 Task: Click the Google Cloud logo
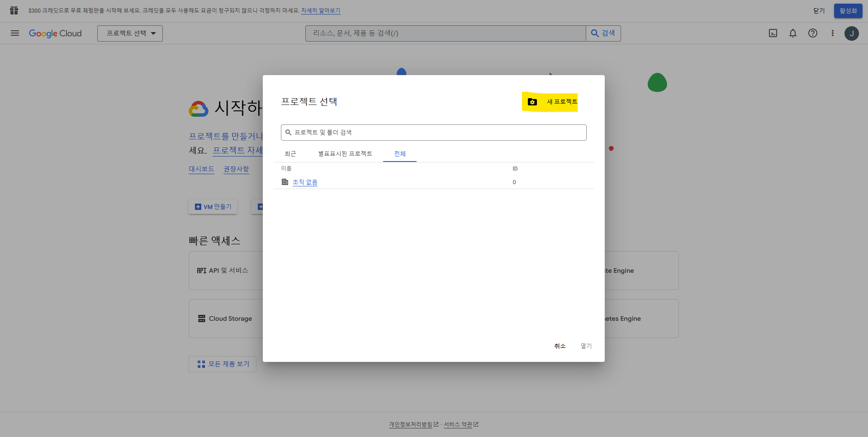coord(55,33)
